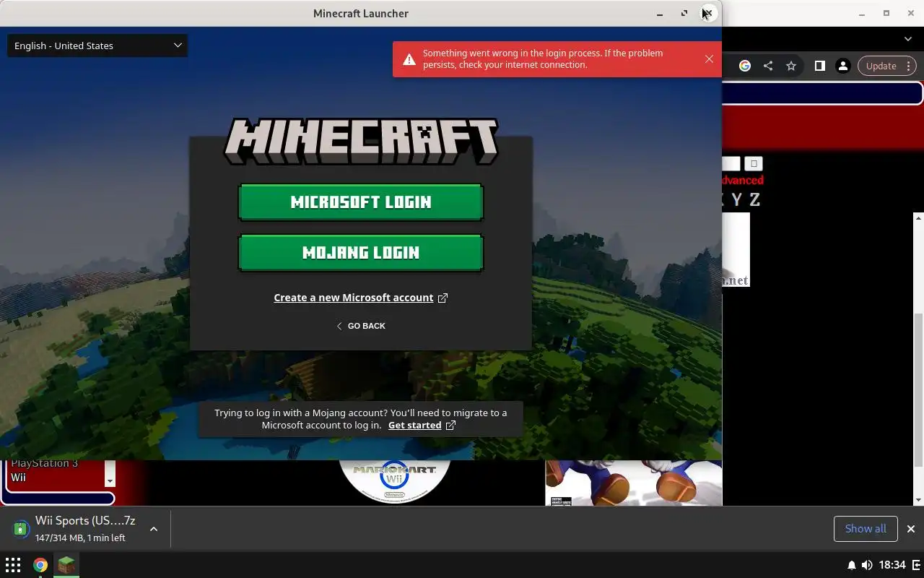
Task: Open the advanced search link
Action: point(743,181)
